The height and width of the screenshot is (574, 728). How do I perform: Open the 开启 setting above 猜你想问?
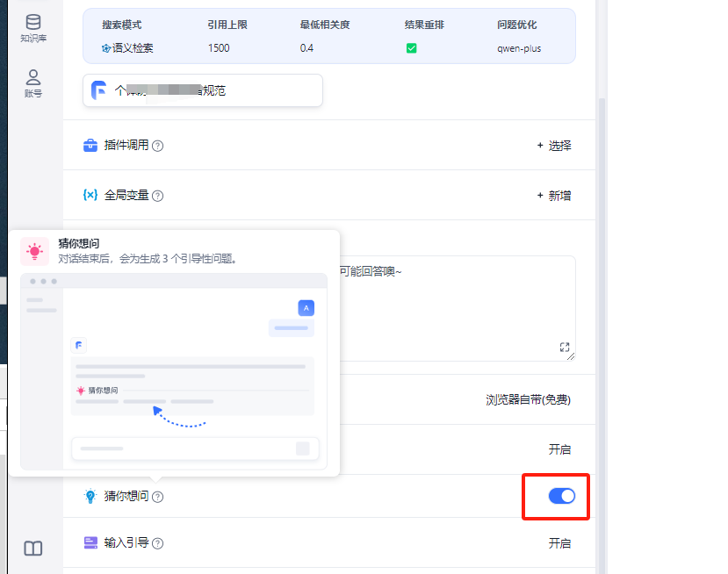tap(559, 449)
